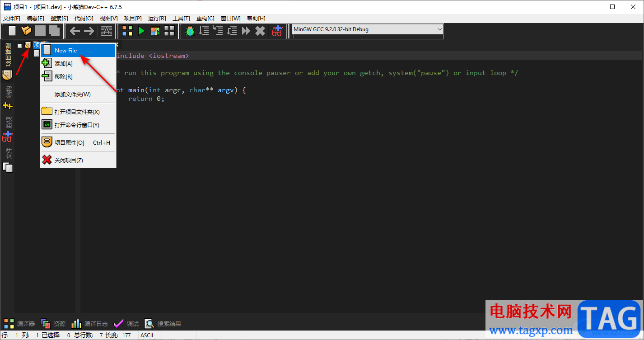Open the 运行[R] menu
Viewport: 644px width, 340px height.
pyautogui.click(x=157, y=19)
